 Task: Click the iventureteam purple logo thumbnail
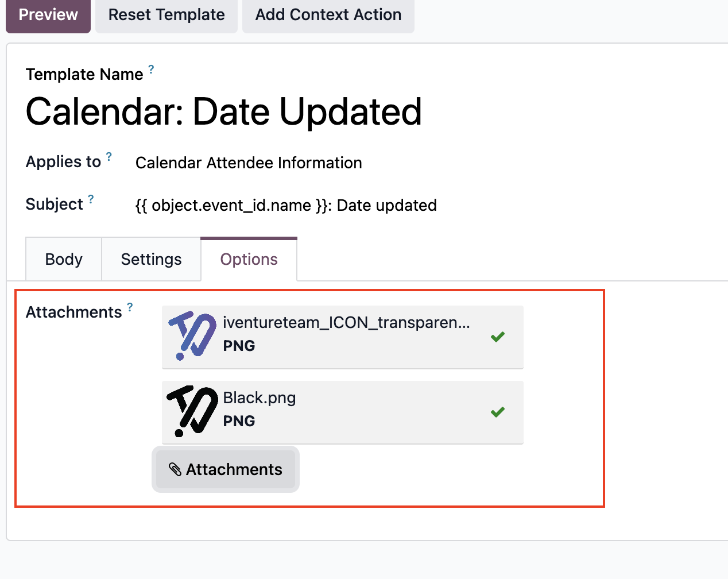click(192, 336)
